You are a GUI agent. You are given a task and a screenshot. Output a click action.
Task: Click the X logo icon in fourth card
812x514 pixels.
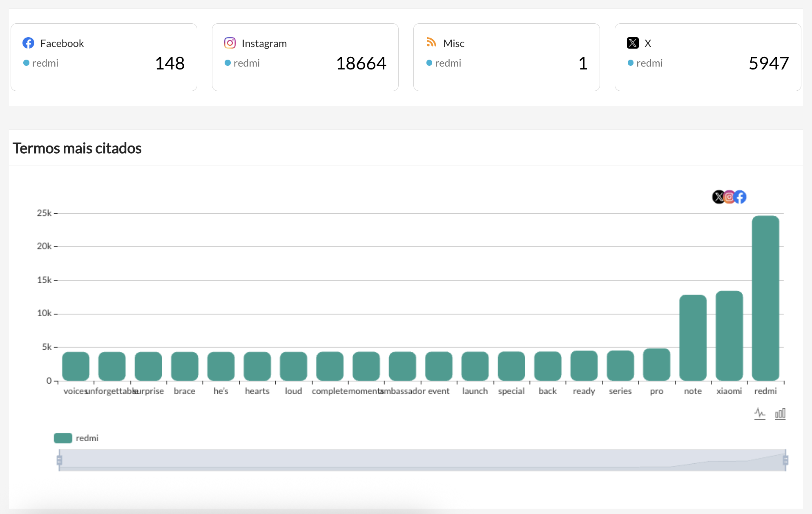pyautogui.click(x=633, y=43)
